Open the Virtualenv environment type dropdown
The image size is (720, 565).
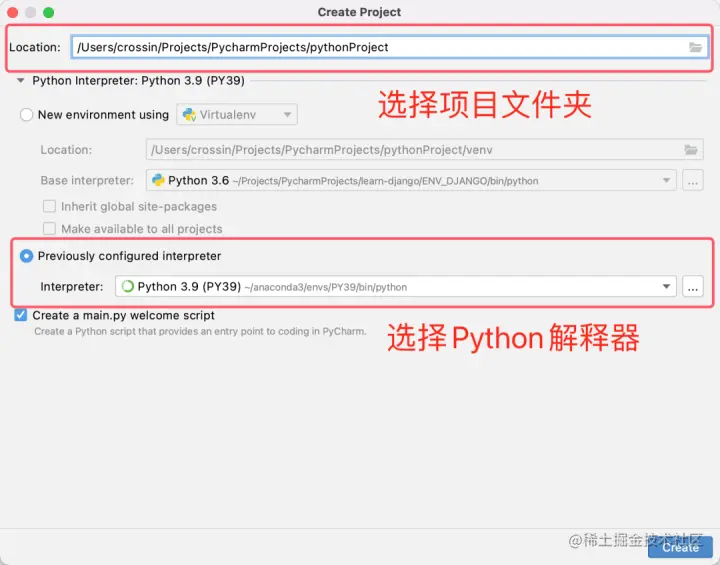click(237, 114)
